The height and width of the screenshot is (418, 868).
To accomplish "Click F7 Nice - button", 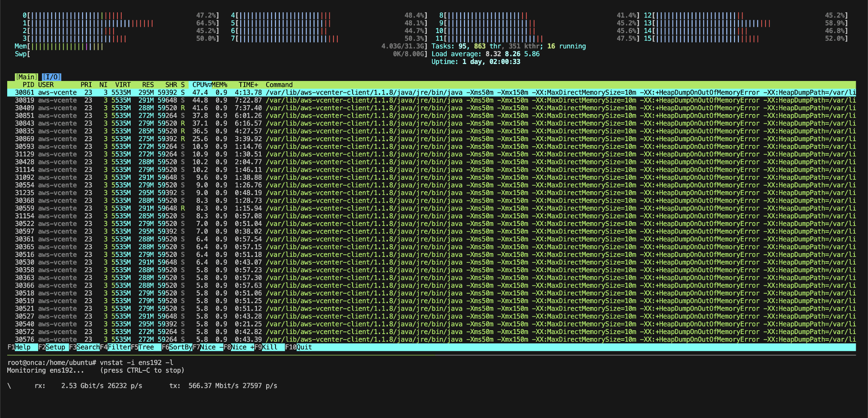I will click(x=208, y=347).
